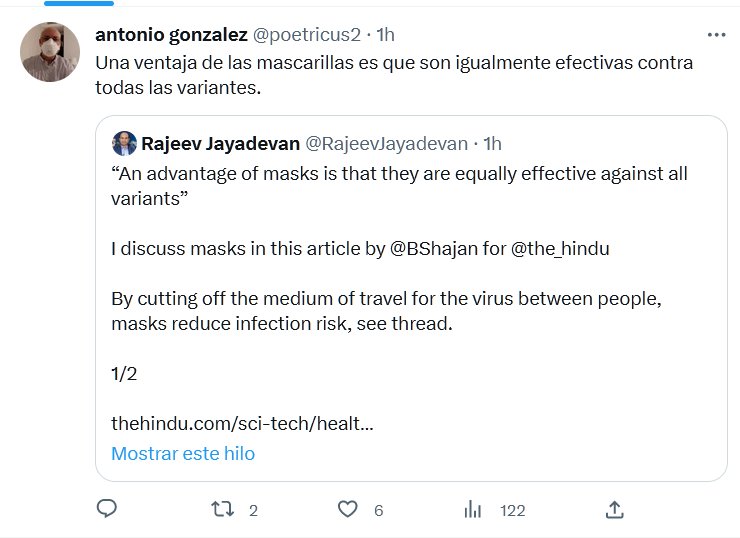The width and height of the screenshot is (740, 538).
Task: Click the @poetricus2 handle
Action: [306, 34]
